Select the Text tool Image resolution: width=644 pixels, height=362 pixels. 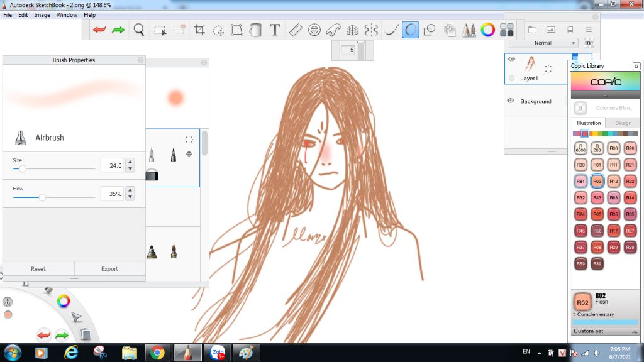(x=275, y=30)
